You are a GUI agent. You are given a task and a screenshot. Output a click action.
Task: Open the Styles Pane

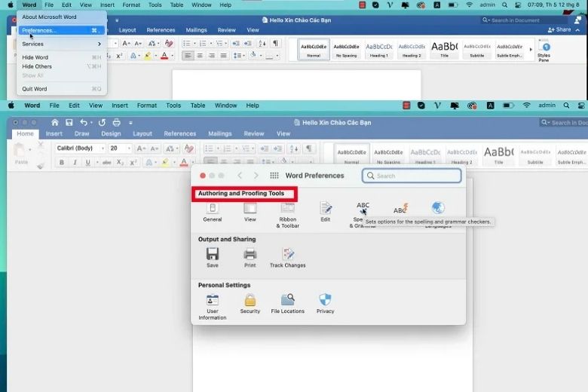(x=544, y=51)
